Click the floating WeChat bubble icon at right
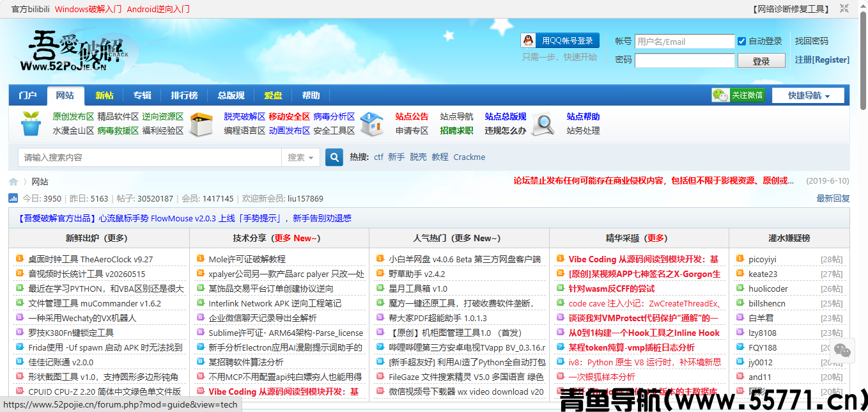 pyautogui.click(x=842, y=350)
